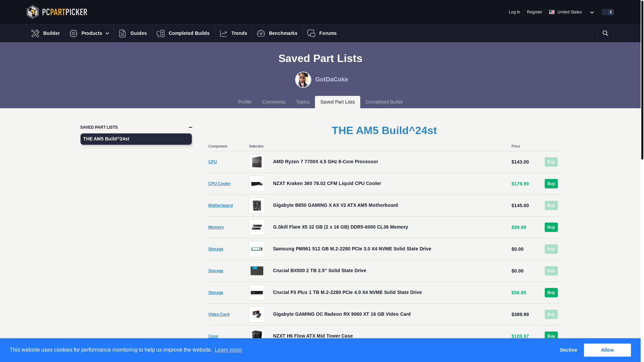Image resolution: width=644 pixels, height=362 pixels.
Task: Open the United States country dropdown
Action: pos(572,12)
